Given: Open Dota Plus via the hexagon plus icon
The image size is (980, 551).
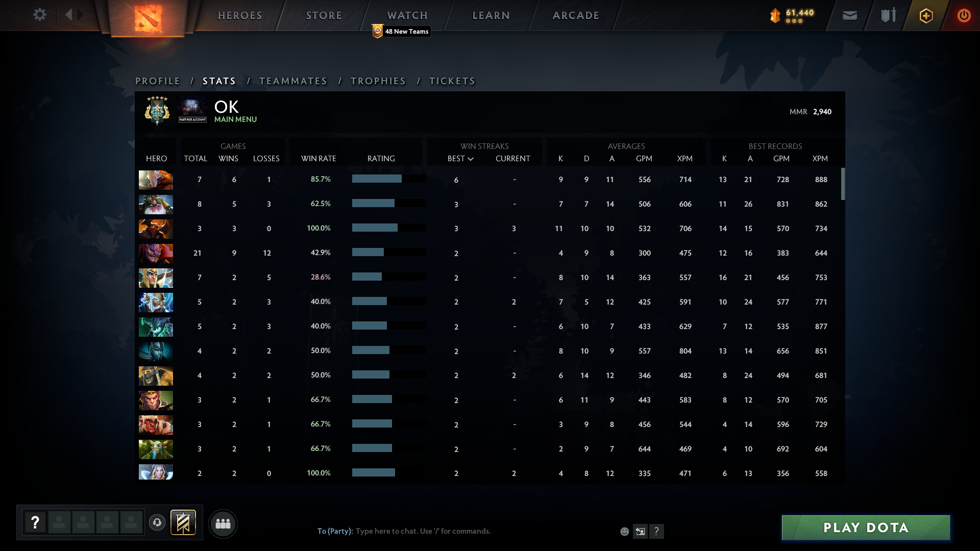Looking at the screenshot, I should point(926,15).
